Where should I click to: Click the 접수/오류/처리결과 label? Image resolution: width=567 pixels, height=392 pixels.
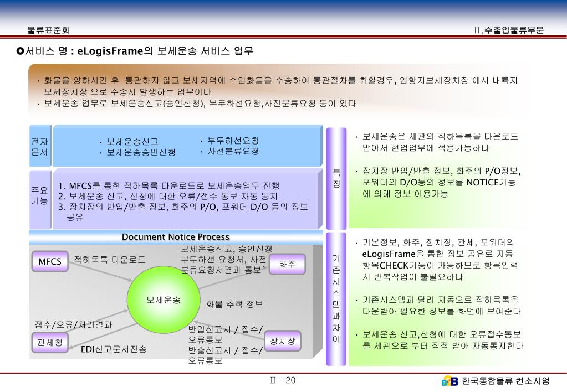pyautogui.click(x=73, y=325)
